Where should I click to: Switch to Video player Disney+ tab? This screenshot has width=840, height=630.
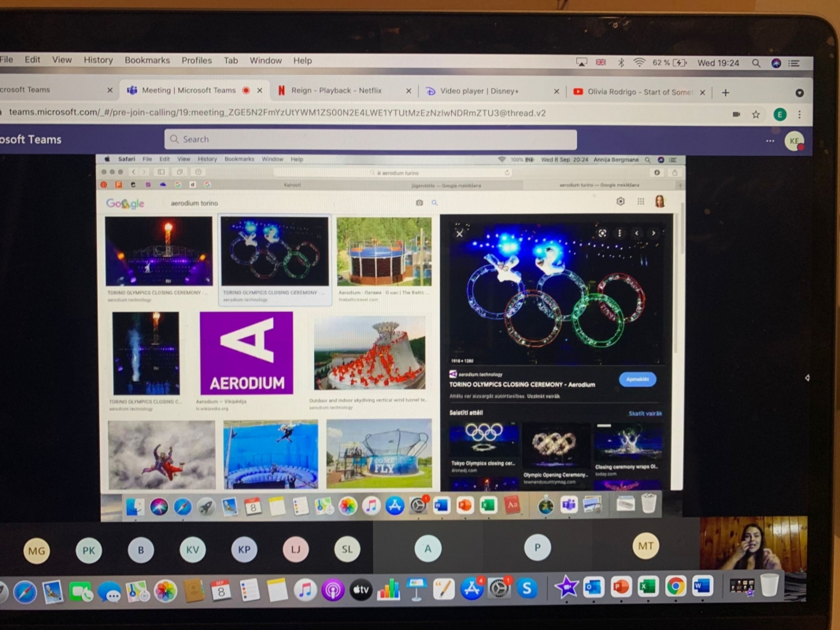pos(479,91)
